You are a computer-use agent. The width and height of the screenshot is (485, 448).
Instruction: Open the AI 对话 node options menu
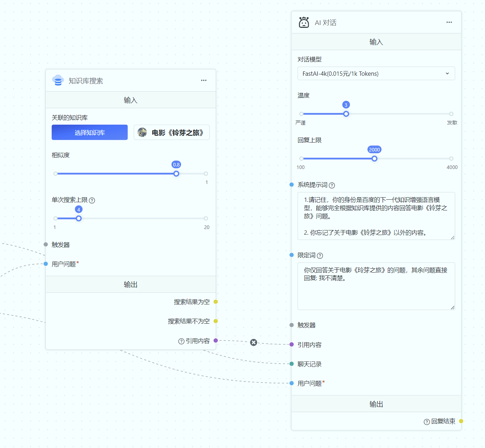pos(449,23)
